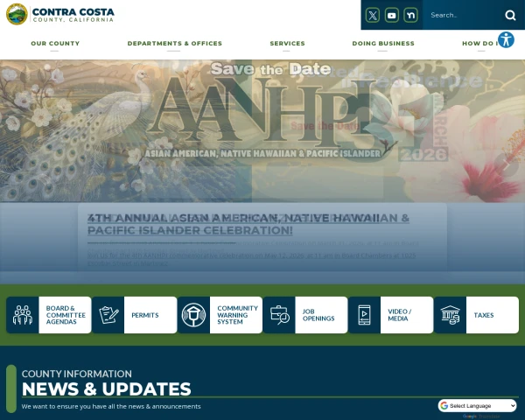The image size is (525, 420).
Task: Click the Permits clipboard icon
Action: (x=108, y=315)
